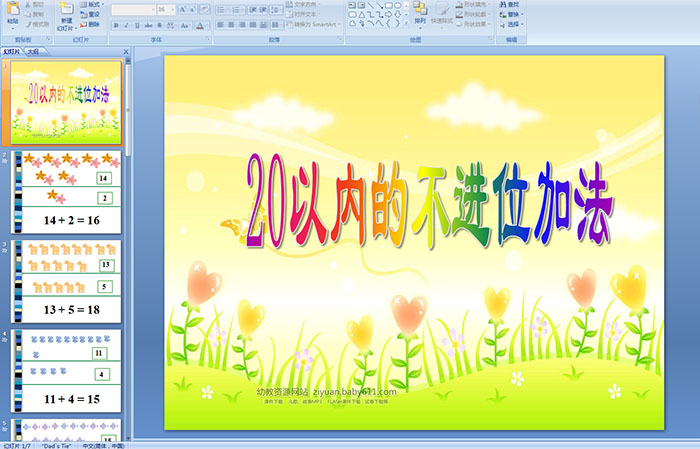Open the Paragraph dialog launcher
Viewport: 700px width, 449px height.
pyautogui.click(x=340, y=40)
